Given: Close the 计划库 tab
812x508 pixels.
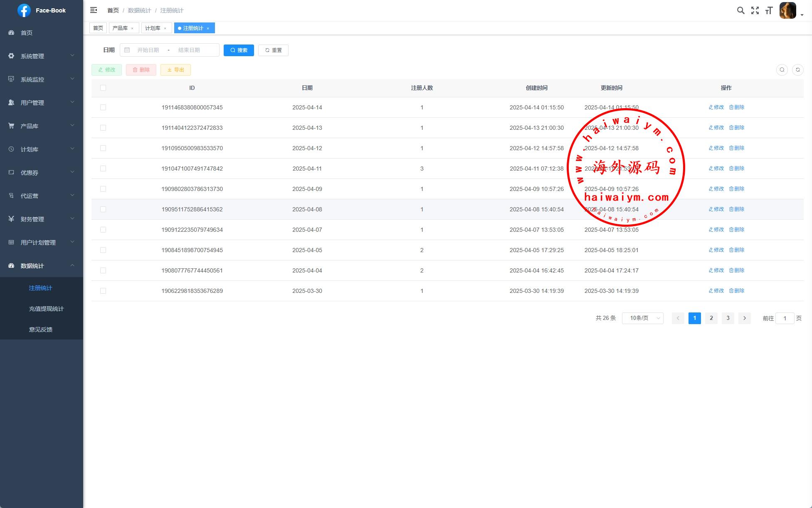Looking at the screenshot, I should coord(165,28).
